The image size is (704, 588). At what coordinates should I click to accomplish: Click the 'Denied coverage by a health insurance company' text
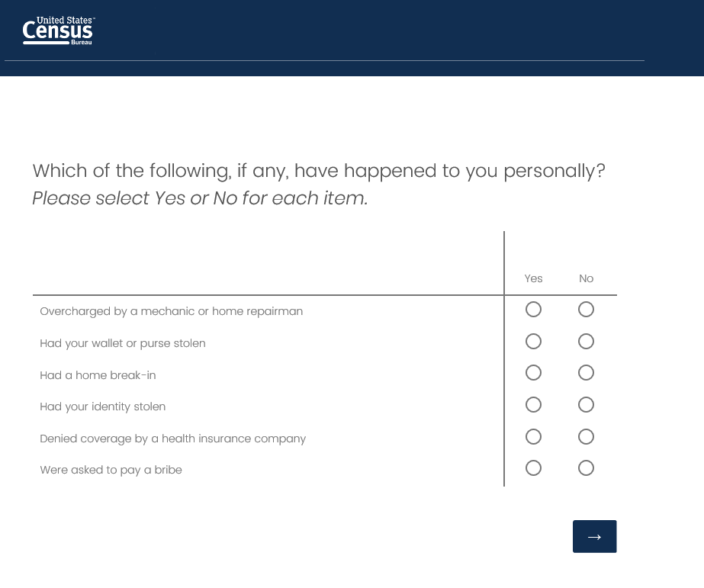pos(172,439)
